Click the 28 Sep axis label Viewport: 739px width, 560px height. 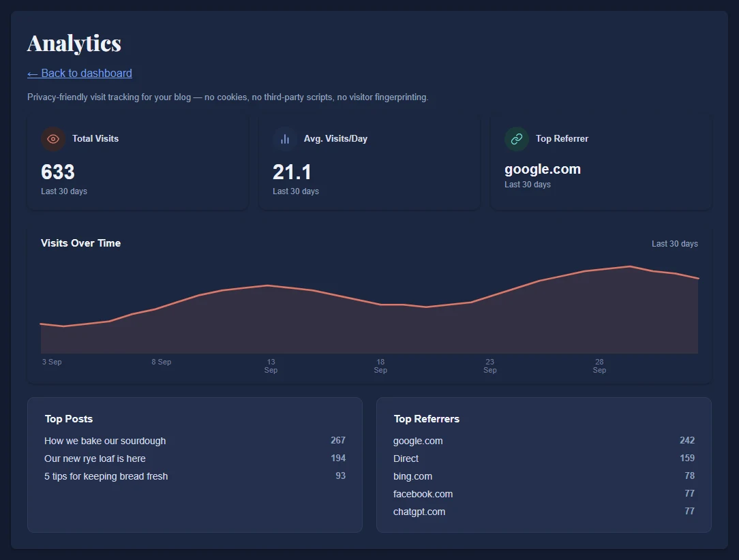coord(599,366)
